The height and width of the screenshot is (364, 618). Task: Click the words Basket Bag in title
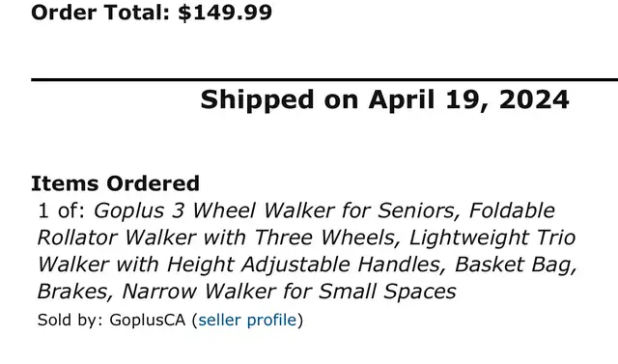pos(516,265)
